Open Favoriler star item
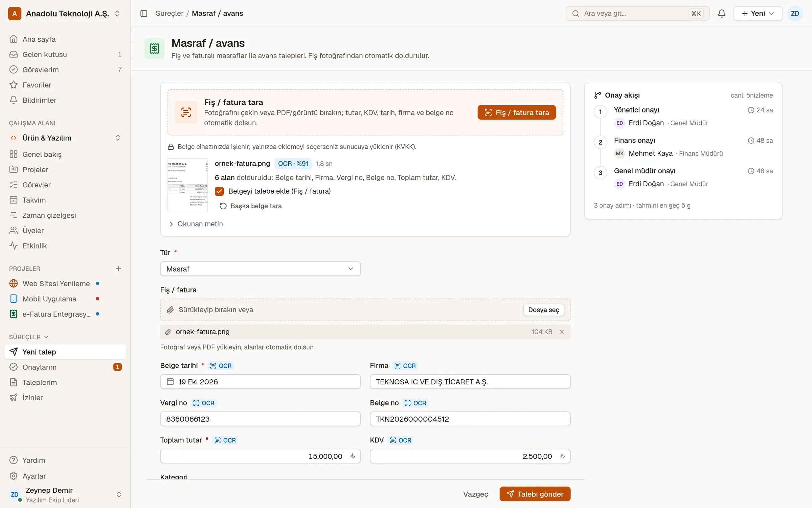Screen dimensions: 812x508 65,85
